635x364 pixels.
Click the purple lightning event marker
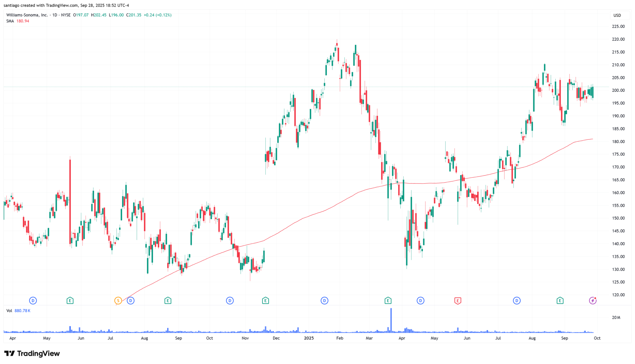click(593, 300)
